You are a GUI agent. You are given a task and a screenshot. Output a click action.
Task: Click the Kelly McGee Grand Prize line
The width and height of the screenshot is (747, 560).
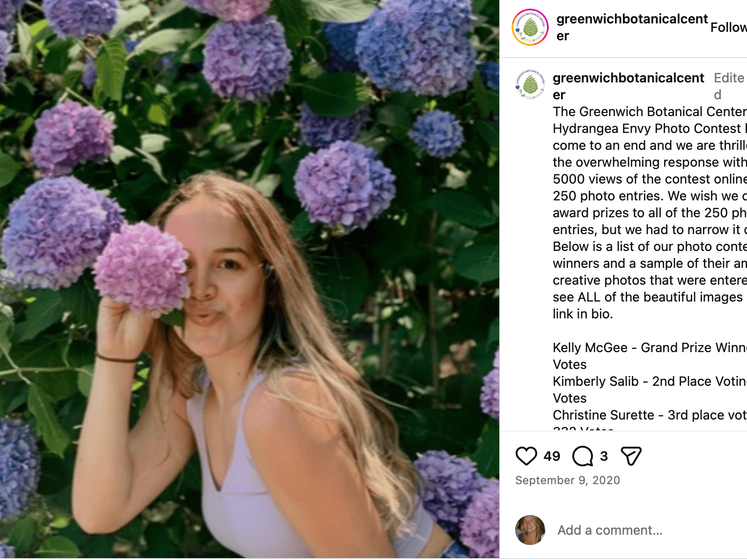click(x=649, y=348)
